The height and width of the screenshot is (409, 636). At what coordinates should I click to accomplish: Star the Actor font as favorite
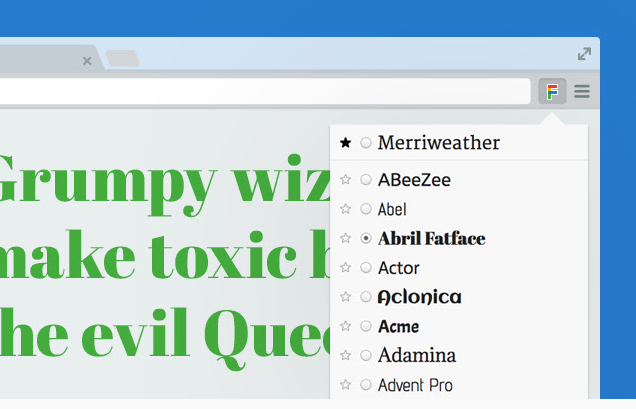click(x=346, y=268)
